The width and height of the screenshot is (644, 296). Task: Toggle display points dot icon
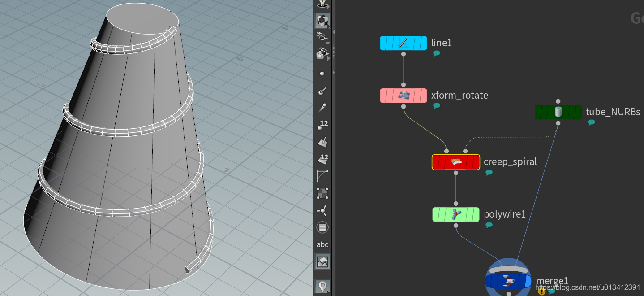click(322, 73)
